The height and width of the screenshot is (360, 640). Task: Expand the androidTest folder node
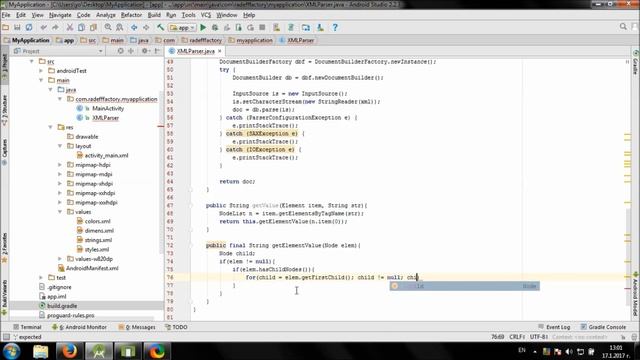[41, 71]
